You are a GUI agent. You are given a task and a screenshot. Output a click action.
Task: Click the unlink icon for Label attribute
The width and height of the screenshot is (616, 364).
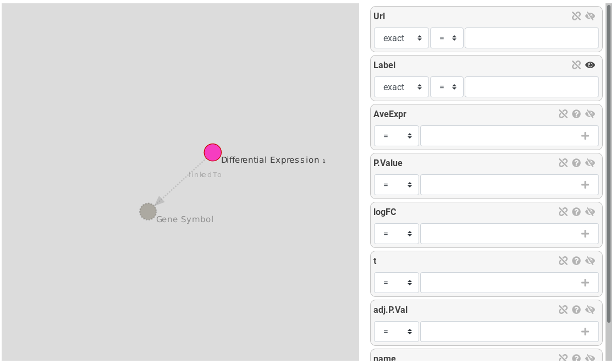576,65
